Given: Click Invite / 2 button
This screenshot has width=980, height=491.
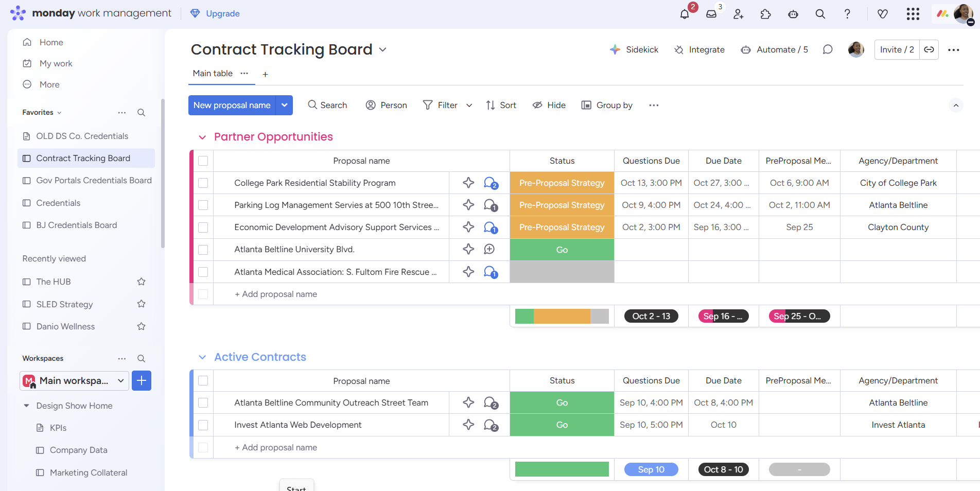Looking at the screenshot, I should 897,49.
